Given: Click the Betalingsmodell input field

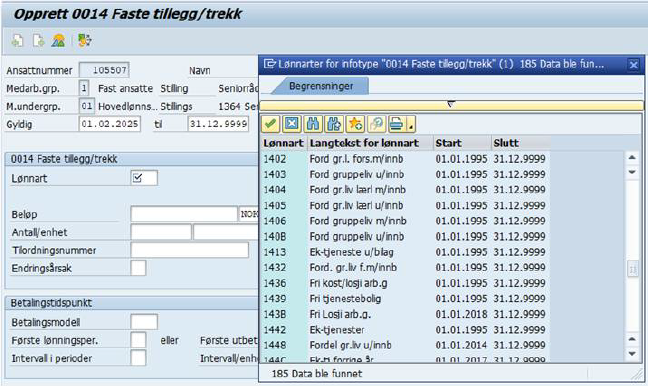Looking at the screenshot, I should click(x=144, y=322).
